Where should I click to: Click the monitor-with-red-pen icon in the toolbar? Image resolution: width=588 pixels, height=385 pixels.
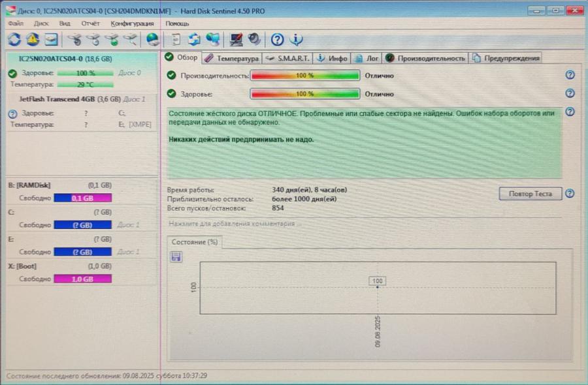point(236,39)
